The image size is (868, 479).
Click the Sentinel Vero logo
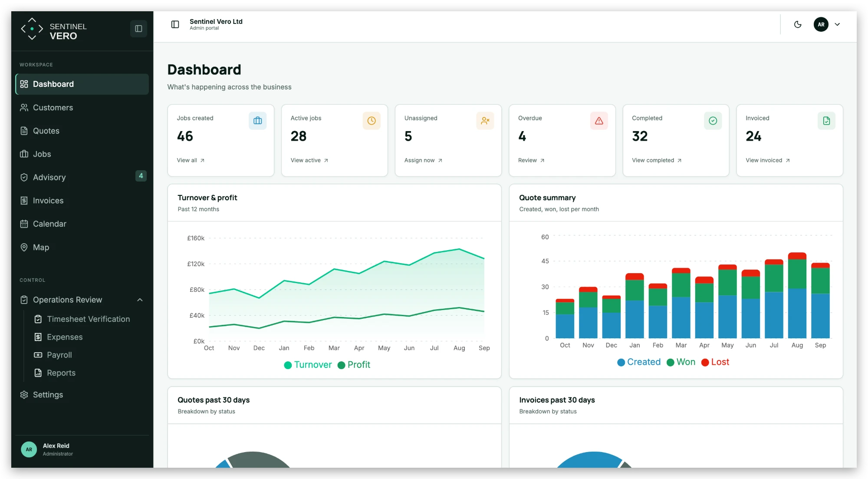[x=54, y=29]
